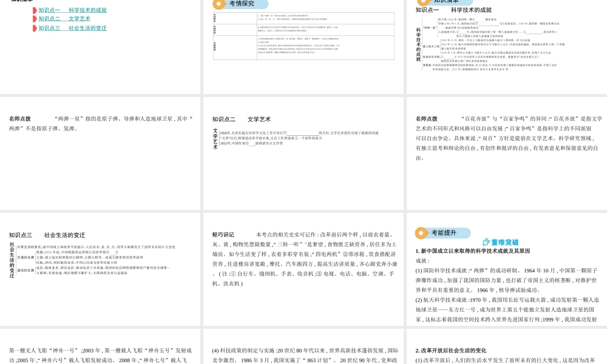Screen dimensions: 607x364
Task: Select the vertical label 社会生活的变迁
Action: 12,260
